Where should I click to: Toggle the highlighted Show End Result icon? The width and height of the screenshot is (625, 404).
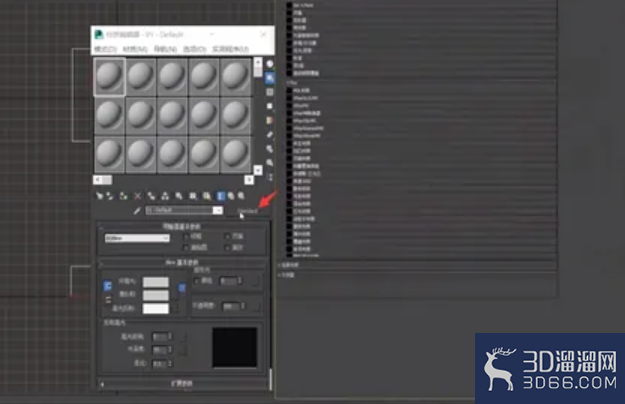[220, 196]
